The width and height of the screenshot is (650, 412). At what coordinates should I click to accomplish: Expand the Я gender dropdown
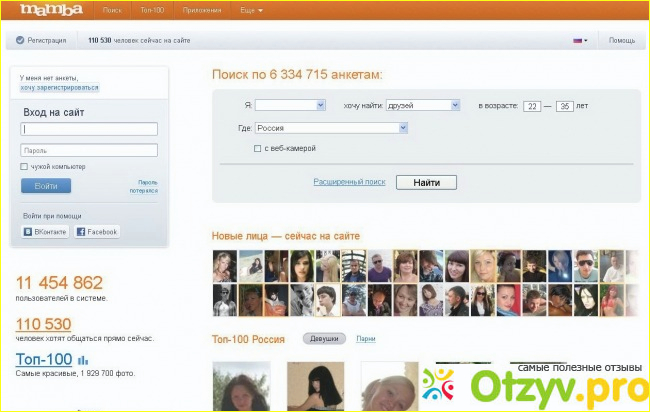(x=290, y=105)
